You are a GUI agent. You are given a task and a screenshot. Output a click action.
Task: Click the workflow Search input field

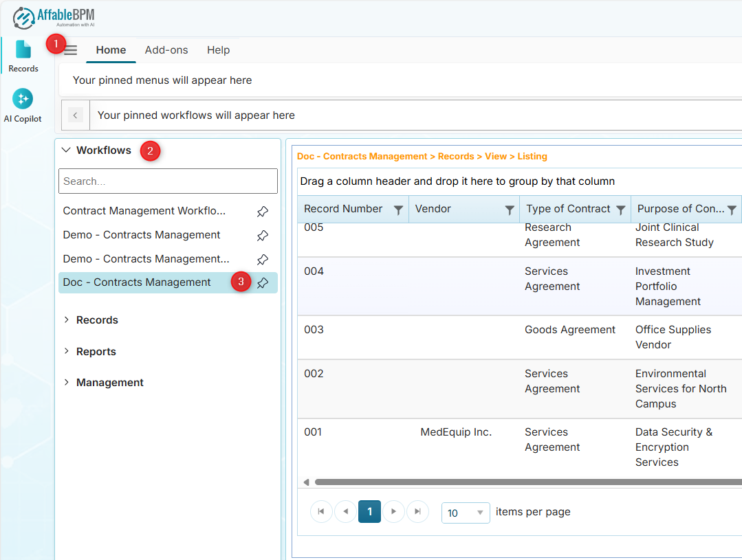tap(168, 181)
